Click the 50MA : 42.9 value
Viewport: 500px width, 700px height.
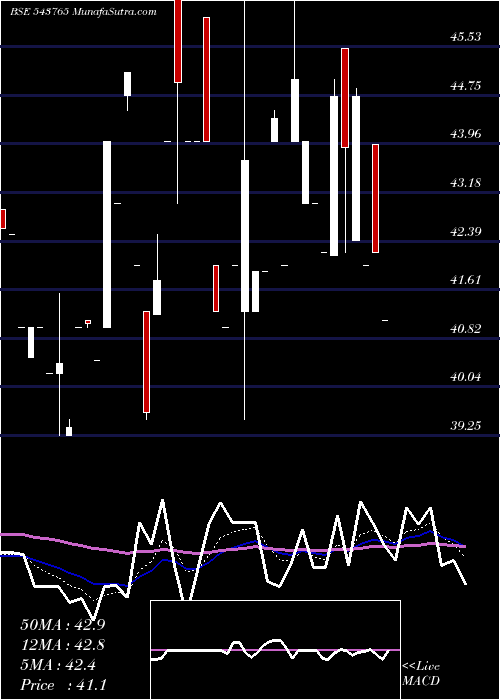[63, 625]
